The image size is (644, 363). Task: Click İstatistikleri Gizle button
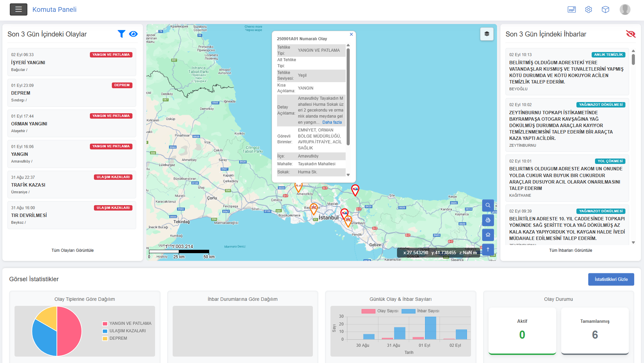[611, 279]
